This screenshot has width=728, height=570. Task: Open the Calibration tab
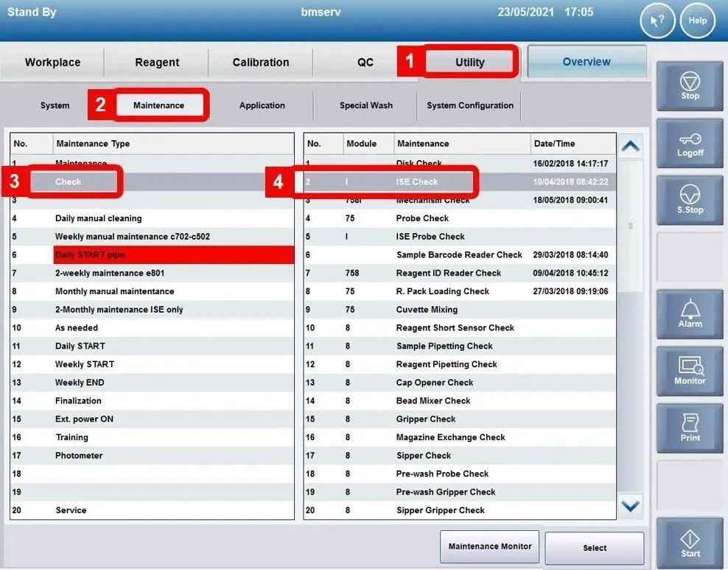tap(261, 62)
